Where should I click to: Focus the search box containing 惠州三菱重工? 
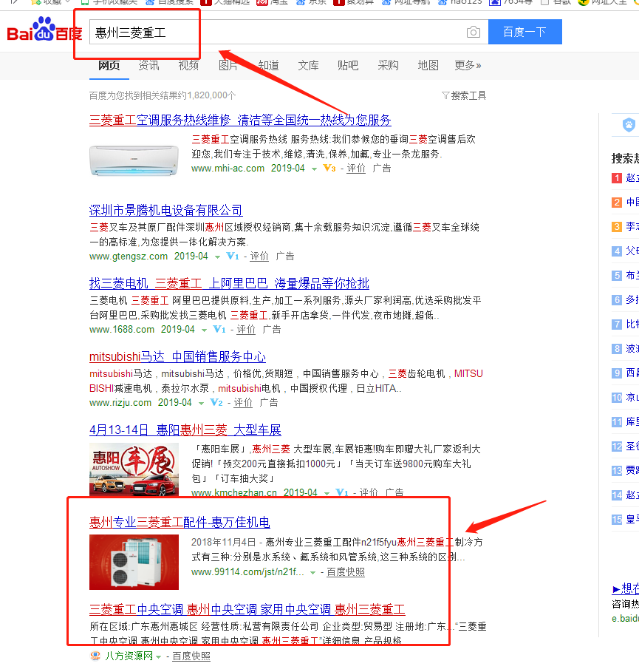pyautogui.click(x=289, y=32)
